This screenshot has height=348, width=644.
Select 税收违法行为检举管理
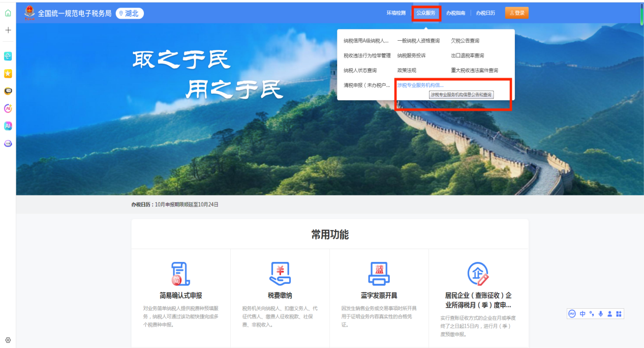[x=367, y=55]
